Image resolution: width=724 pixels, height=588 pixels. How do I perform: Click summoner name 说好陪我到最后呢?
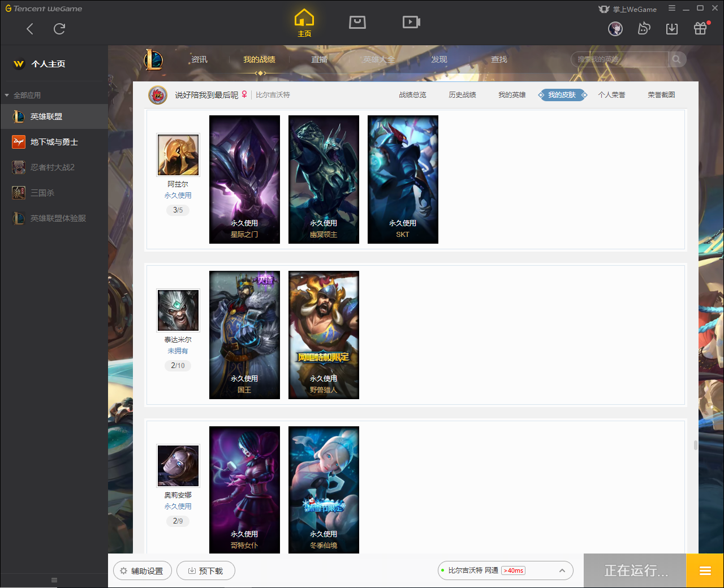coord(206,95)
